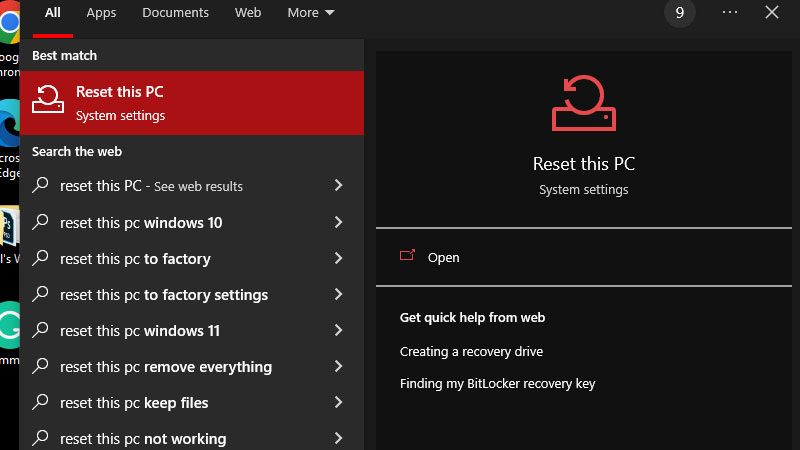The width and height of the screenshot is (800, 450).
Task: Click the large Reset this PC icon in preview pane
Action: coord(584,103)
